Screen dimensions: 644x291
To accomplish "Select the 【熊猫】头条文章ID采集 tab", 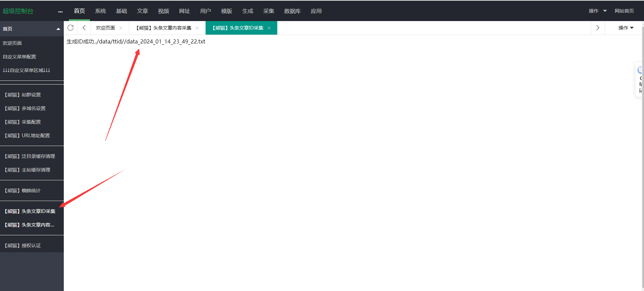I will pyautogui.click(x=238, y=28).
